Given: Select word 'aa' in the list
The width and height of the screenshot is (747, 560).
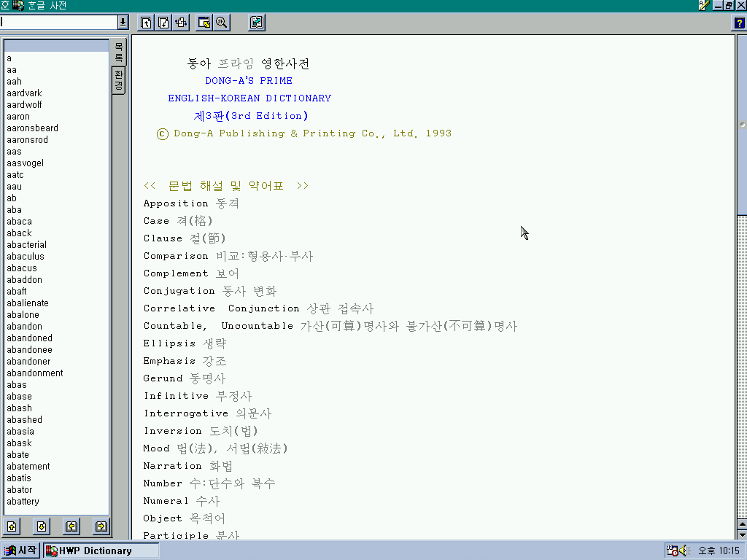Looking at the screenshot, I should click(12, 70).
